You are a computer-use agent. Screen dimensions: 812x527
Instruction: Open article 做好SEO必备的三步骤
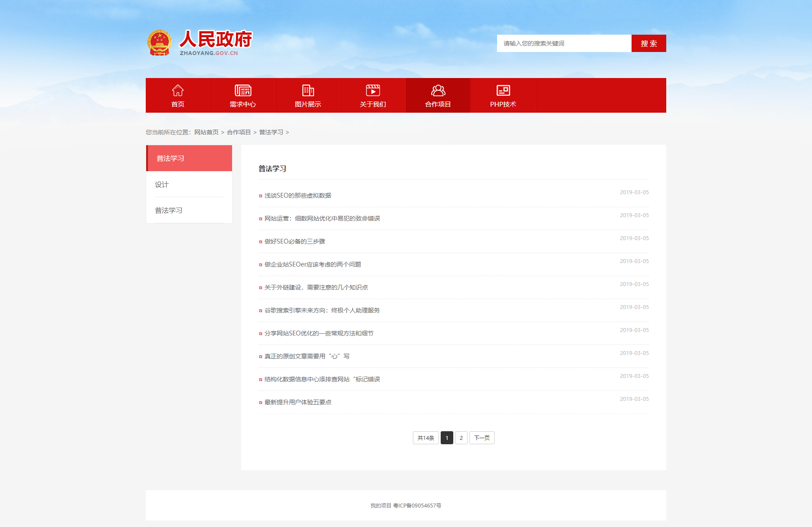pyautogui.click(x=295, y=241)
